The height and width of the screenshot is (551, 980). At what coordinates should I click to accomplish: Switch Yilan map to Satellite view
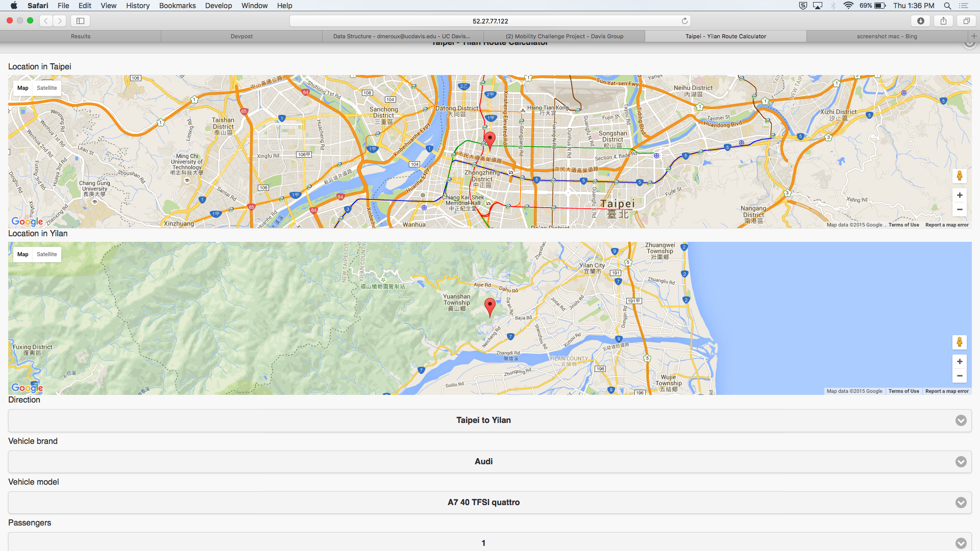coord(47,254)
